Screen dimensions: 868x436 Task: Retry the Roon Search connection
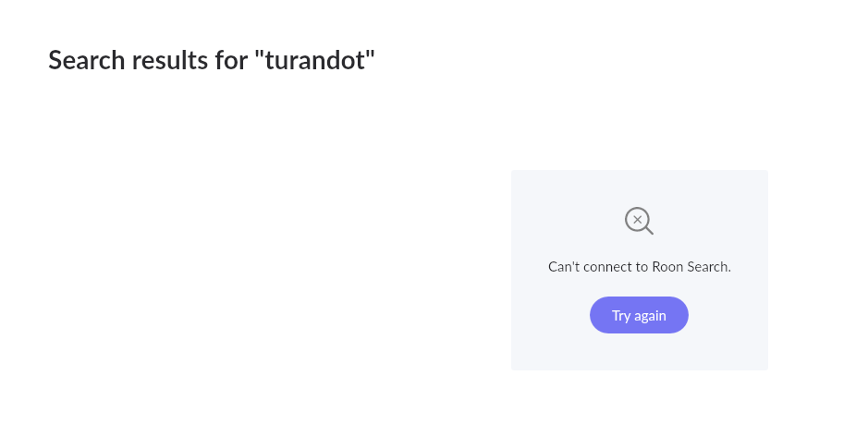coord(639,315)
